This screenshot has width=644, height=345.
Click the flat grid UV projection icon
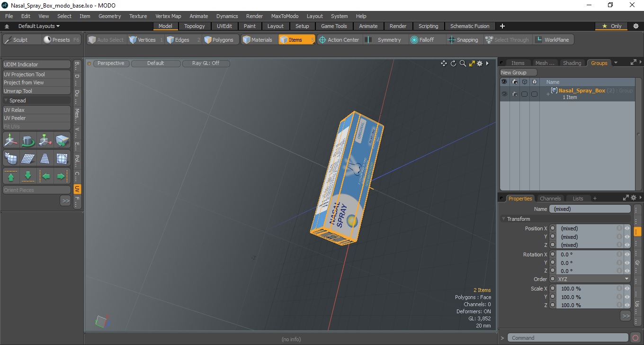click(28, 158)
